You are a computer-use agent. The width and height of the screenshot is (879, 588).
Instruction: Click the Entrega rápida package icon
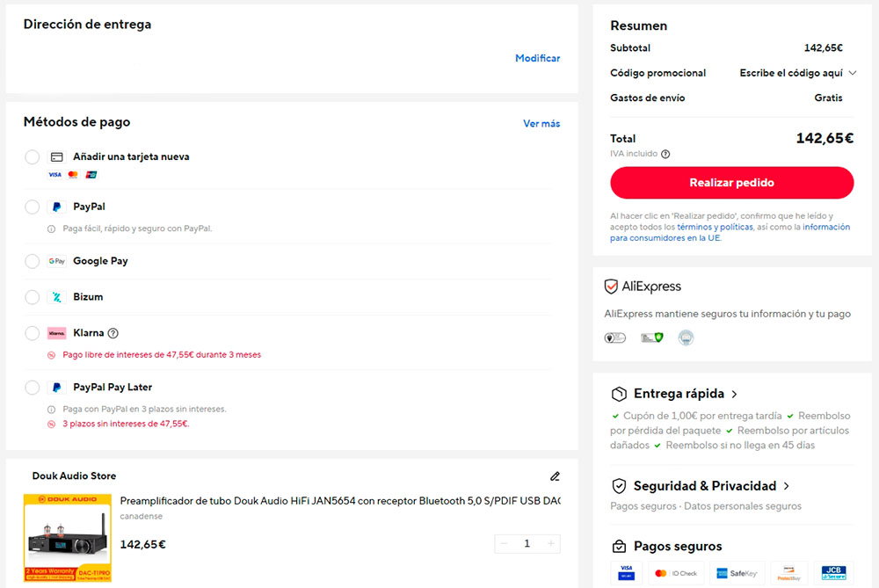619,394
